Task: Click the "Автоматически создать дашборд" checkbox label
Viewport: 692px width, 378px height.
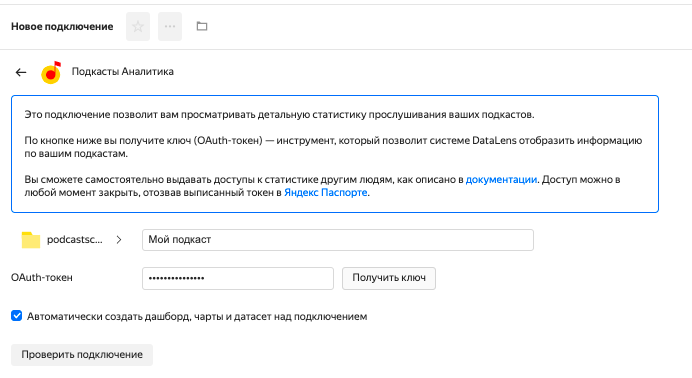Action: pos(197,317)
